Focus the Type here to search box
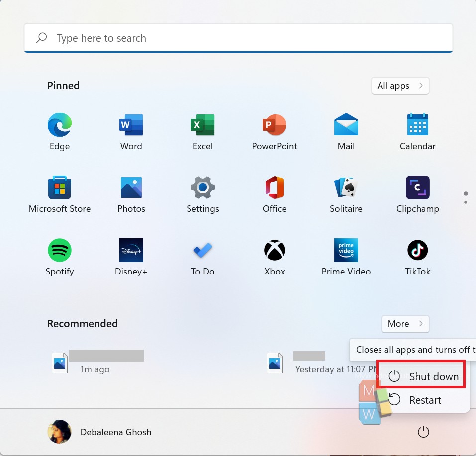 point(238,38)
